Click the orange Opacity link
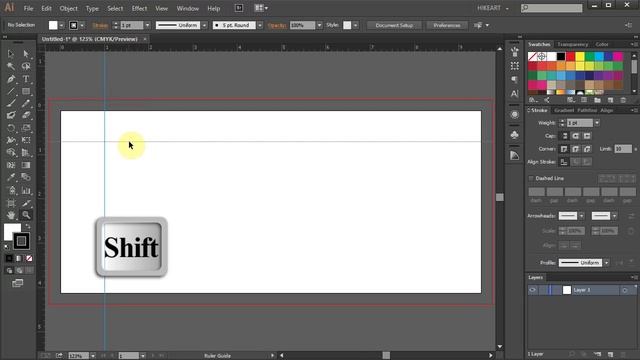Screen dimensions: 640x360 [277, 25]
